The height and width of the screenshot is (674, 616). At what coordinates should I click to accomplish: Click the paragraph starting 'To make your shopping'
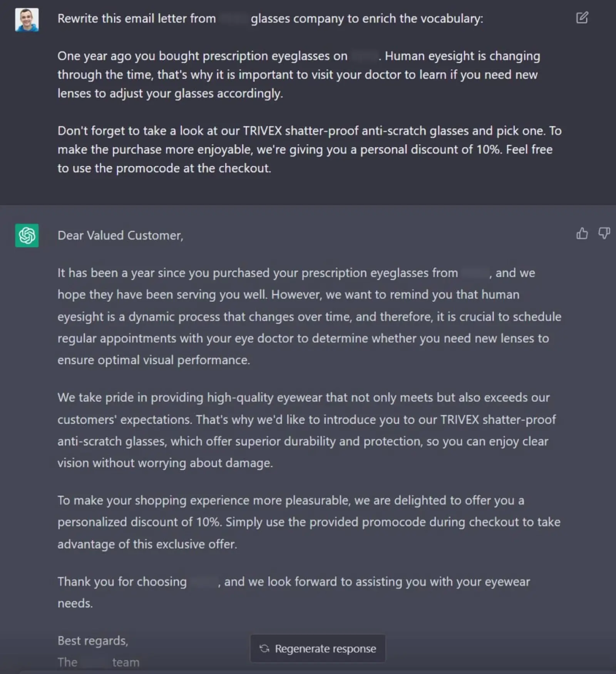(309, 522)
